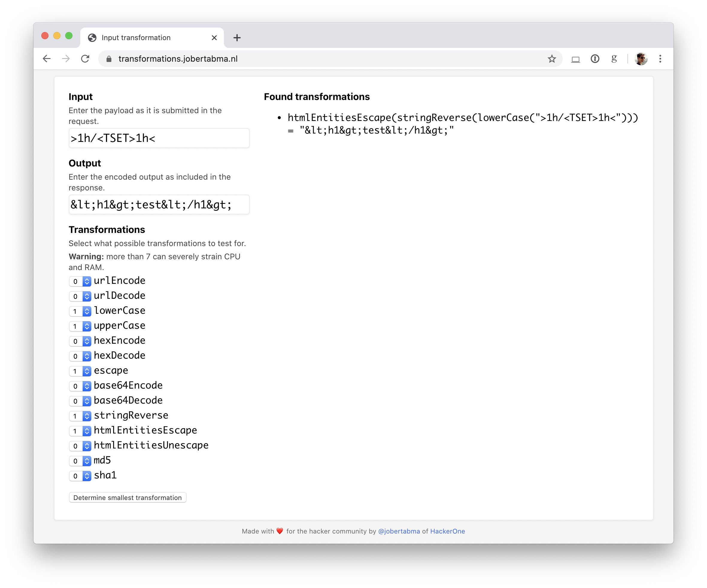This screenshot has height=588, width=707.
Task: Open a new browser tab
Action: tap(237, 38)
